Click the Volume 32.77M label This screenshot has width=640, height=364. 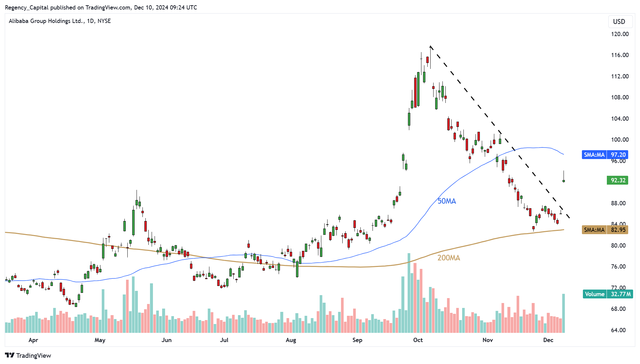click(608, 294)
